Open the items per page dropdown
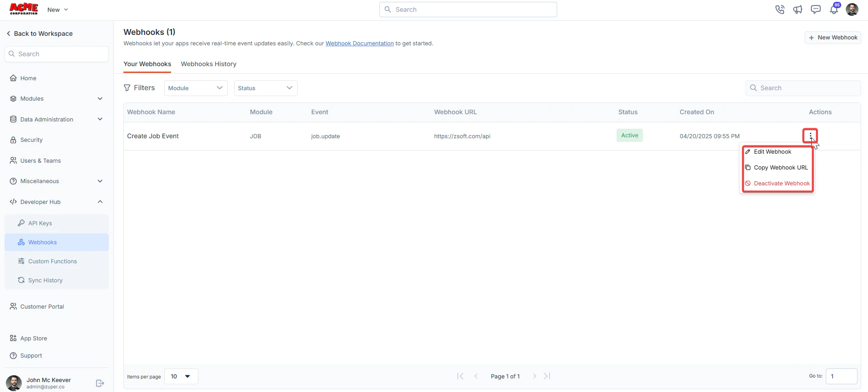The width and height of the screenshot is (868, 392). 181,377
